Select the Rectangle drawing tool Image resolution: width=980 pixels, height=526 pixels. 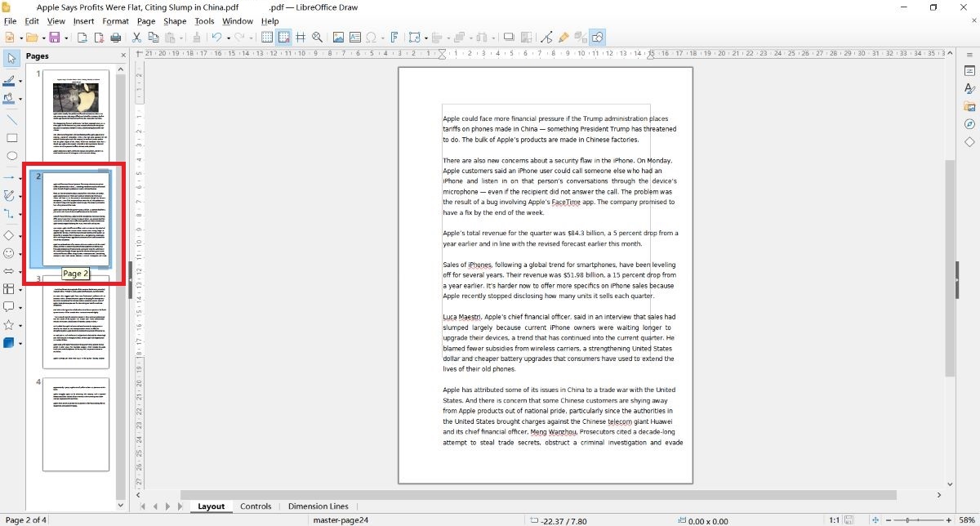click(11, 138)
